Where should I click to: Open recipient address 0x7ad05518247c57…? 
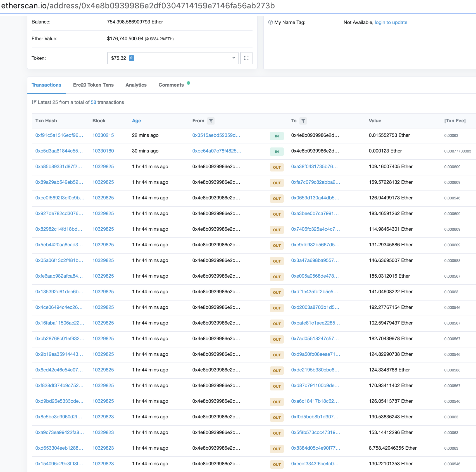[315, 338]
